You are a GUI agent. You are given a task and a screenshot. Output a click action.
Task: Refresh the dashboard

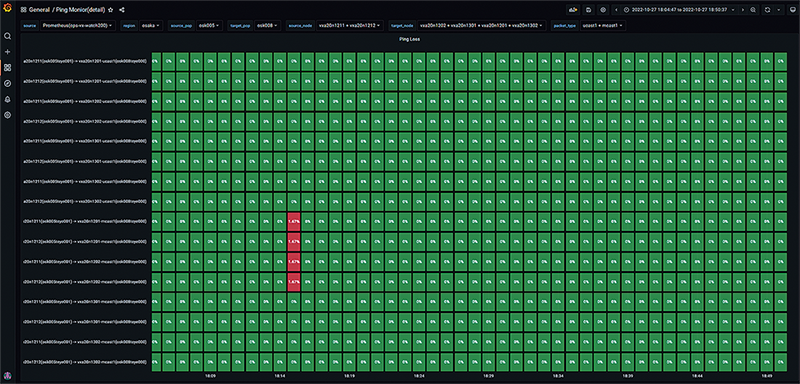(x=767, y=10)
